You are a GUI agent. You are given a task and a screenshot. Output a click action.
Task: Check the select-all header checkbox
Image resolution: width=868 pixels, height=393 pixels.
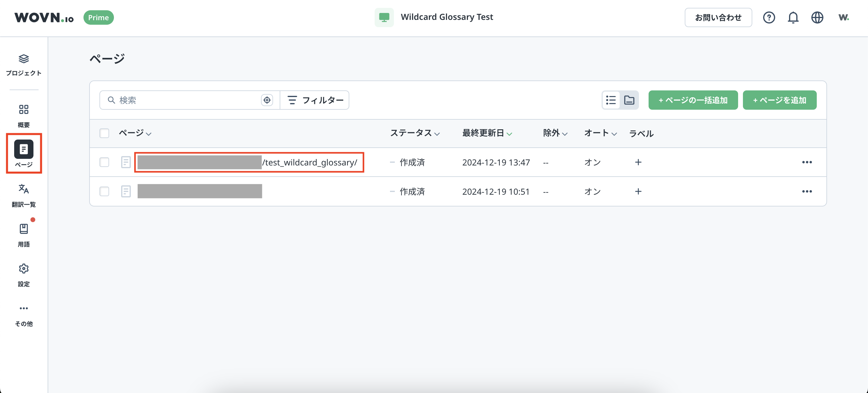tap(104, 133)
